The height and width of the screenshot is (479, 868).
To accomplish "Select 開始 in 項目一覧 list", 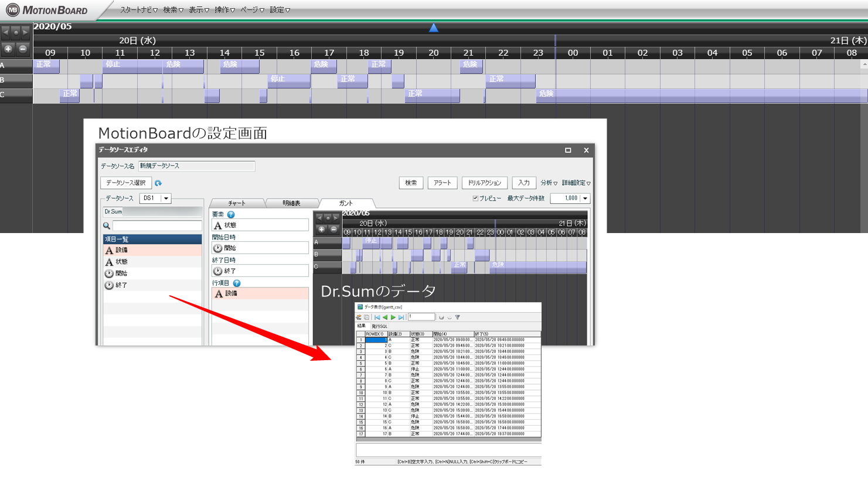I will pos(152,273).
